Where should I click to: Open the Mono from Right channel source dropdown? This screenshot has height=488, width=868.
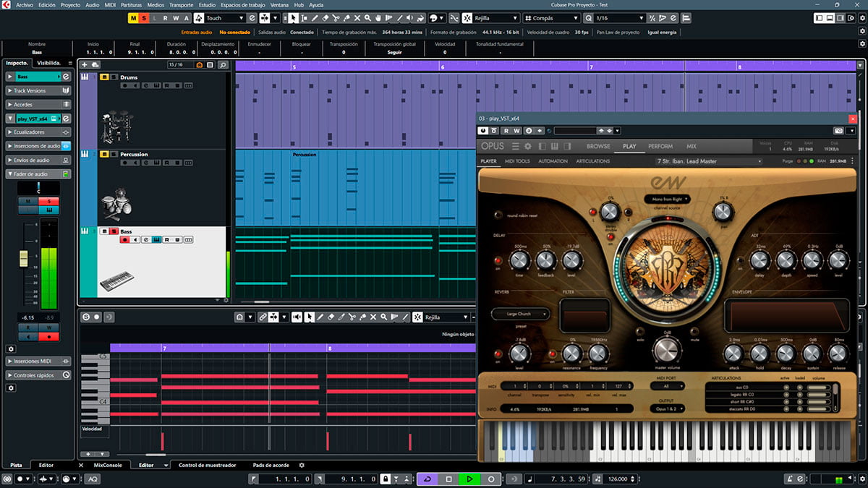click(x=666, y=198)
